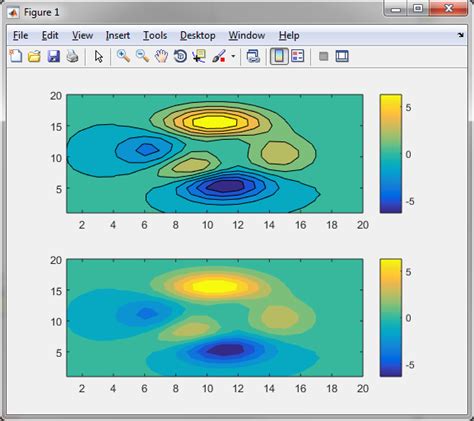
Task: Click the yellow peak in the top contour plot
Action: (x=215, y=122)
